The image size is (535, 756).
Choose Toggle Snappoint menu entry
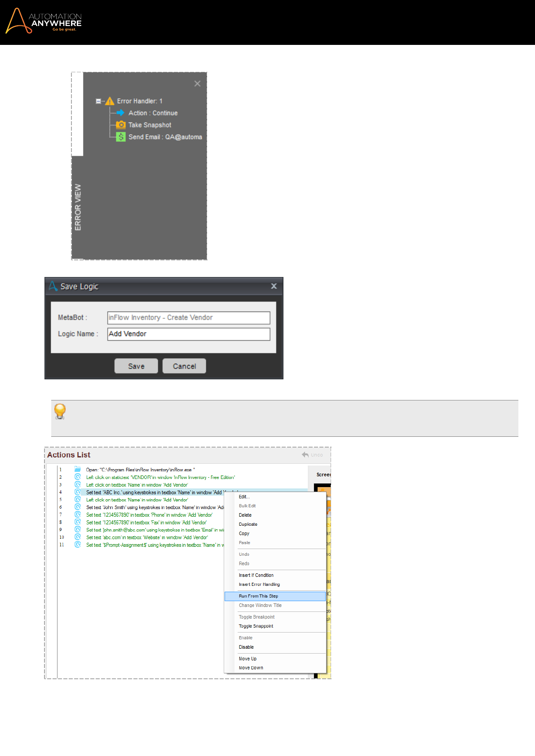[x=275, y=626]
